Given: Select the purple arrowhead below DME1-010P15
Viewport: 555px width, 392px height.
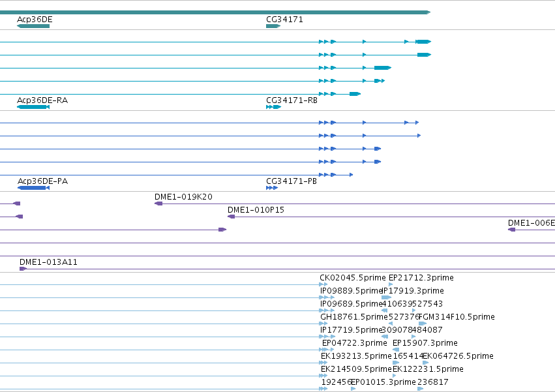Looking at the screenshot, I should (231, 217).
